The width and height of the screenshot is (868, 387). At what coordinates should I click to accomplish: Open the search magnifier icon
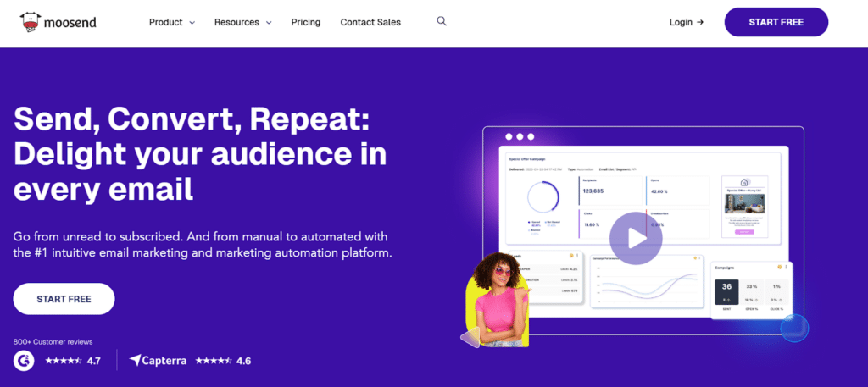[x=442, y=21]
